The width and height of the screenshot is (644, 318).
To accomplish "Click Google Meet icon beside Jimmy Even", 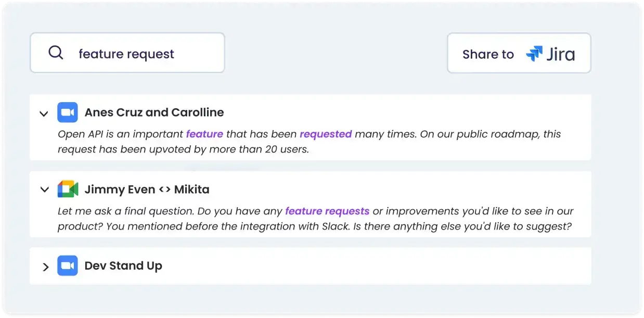I will click(68, 189).
